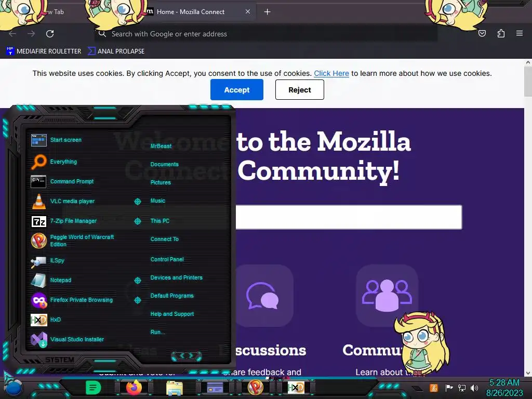This screenshot has height=399, width=532.
Task: Click the start menu left arrow button
Action: point(181,355)
